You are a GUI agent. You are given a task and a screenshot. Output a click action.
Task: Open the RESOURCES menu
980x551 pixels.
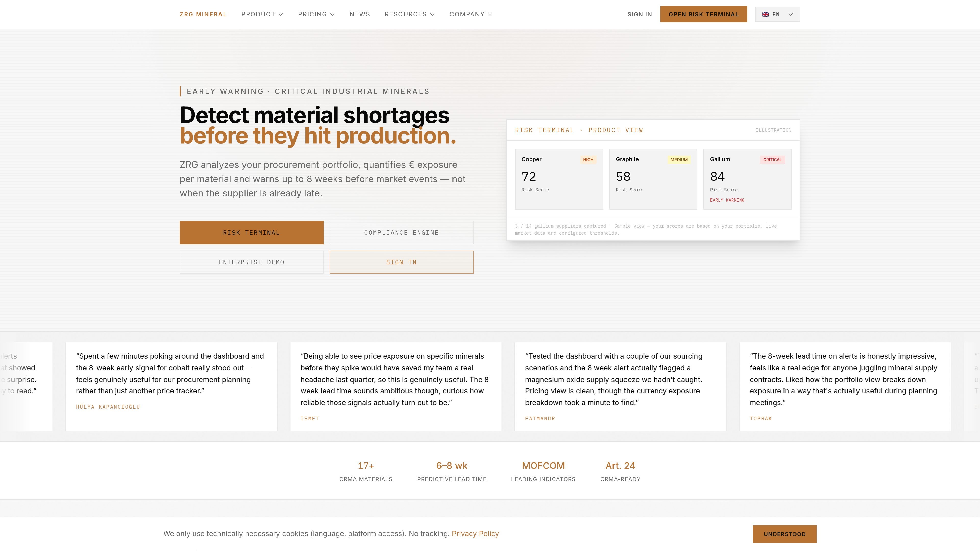coord(409,15)
